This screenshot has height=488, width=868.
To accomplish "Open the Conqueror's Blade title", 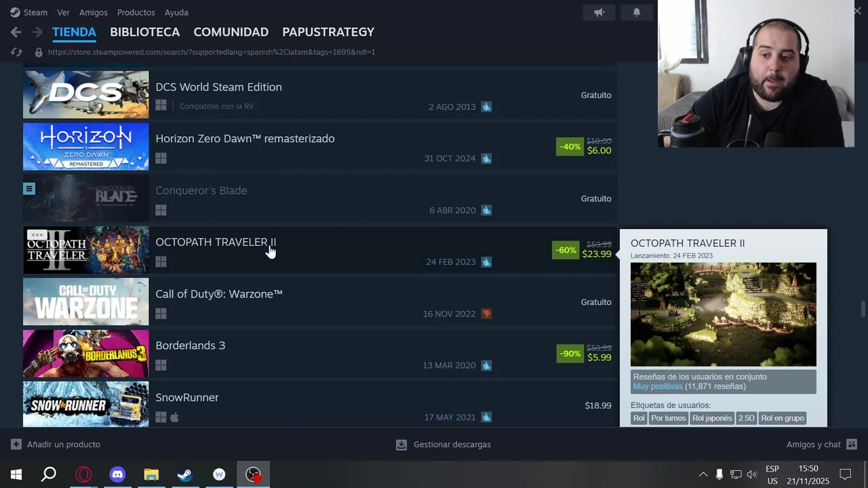I will tap(201, 190).
